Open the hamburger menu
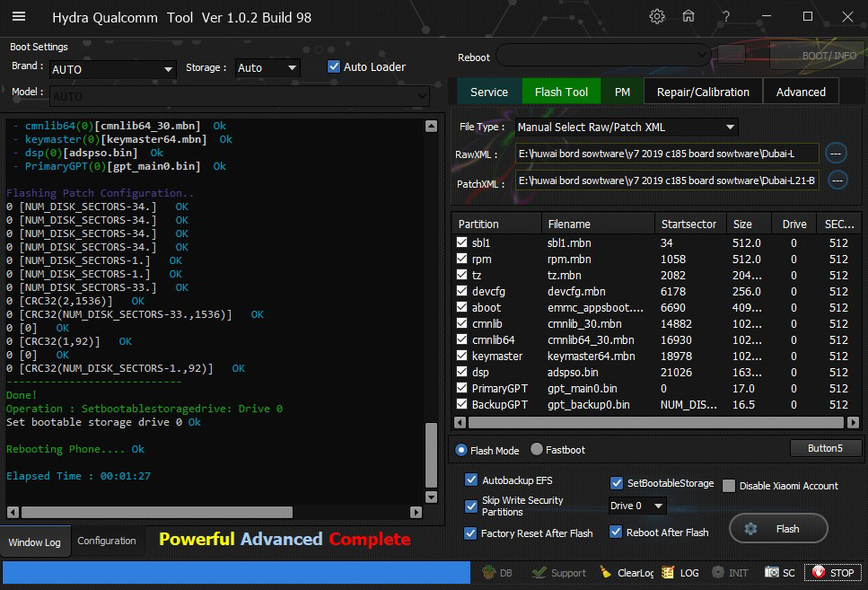This screenshot has width=868, height=590. pyautogui.click(x=19, y=17)
